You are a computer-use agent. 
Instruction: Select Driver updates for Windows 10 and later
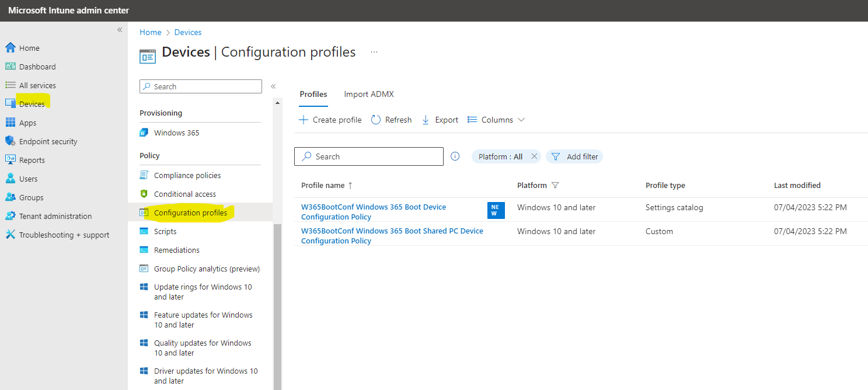pyautogui.click(x=205, y=376)
